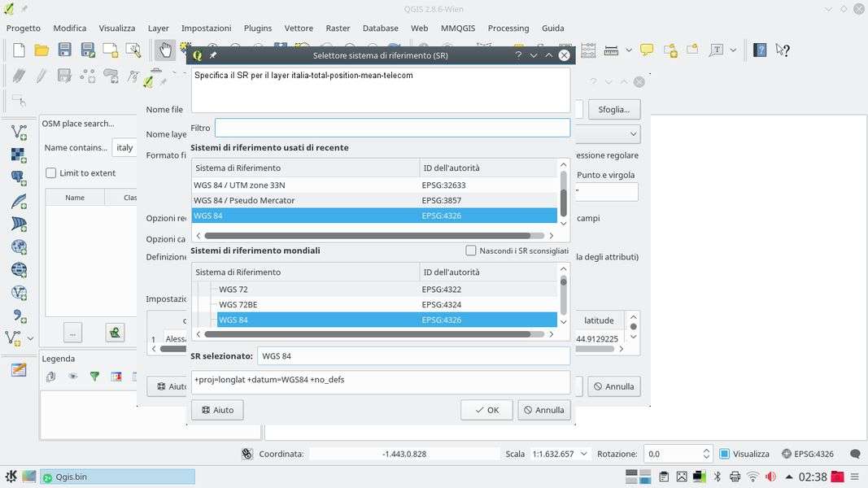Click the New project icon
868x488 pixels.
[19, 50]
